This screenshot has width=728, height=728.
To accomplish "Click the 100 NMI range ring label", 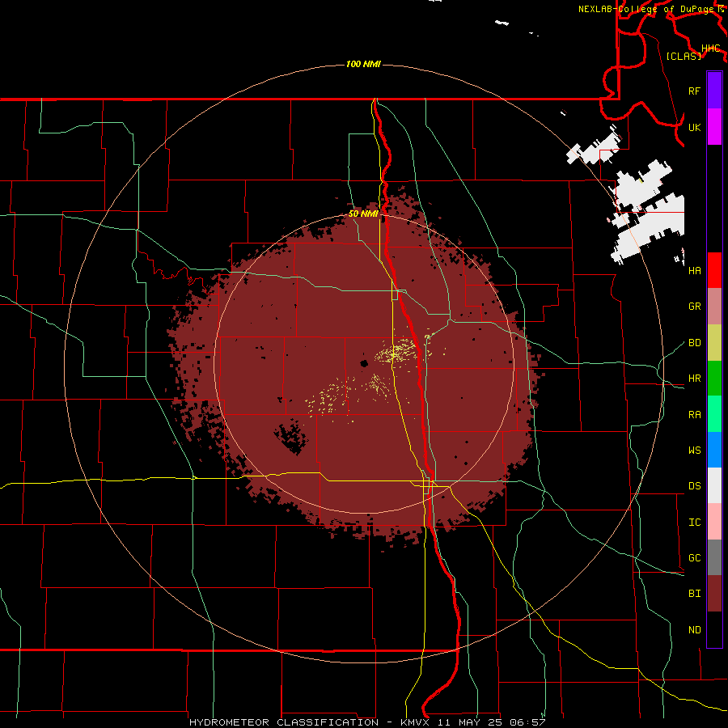I will tap(363, 64).
